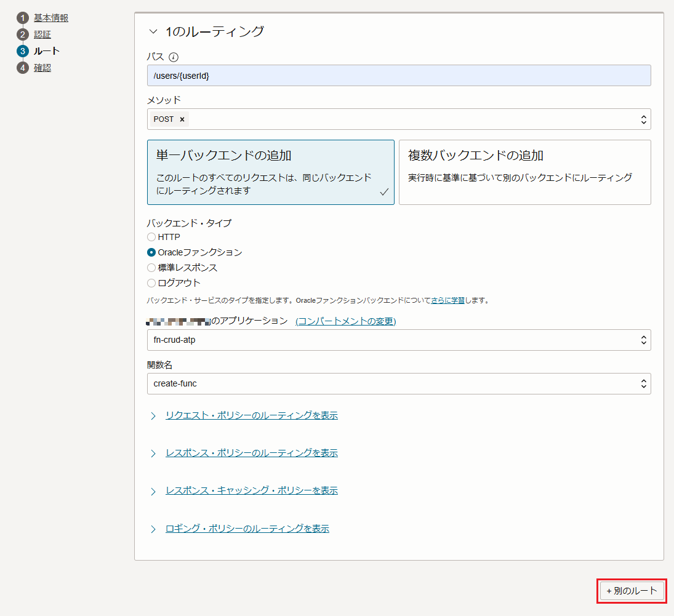The image size is (674, 616).
Task: Click step 2 circle icon for 認証
Action: click(x=23, y=34)
